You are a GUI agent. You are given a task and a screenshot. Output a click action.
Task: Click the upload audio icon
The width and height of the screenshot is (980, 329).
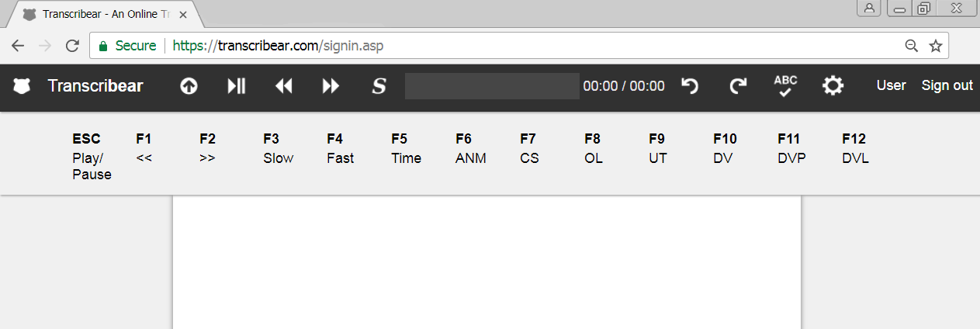pos(189,86)
